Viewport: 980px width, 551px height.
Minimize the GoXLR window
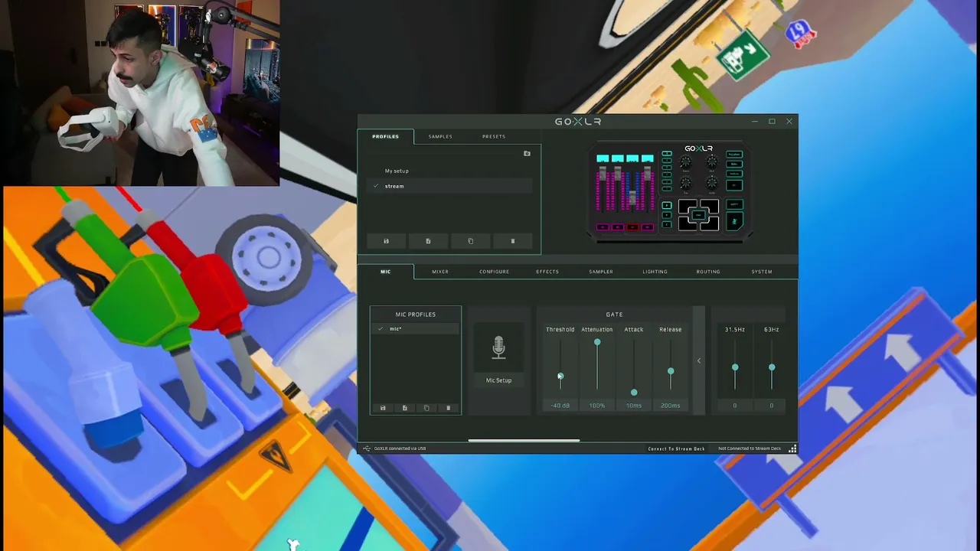(754, 122)
